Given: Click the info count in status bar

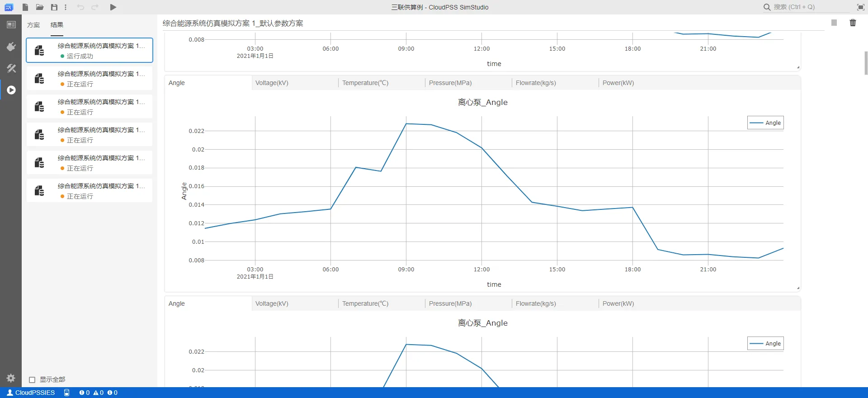Looking at the screenshot, I should pyautogui.click(x=113, y=393).
